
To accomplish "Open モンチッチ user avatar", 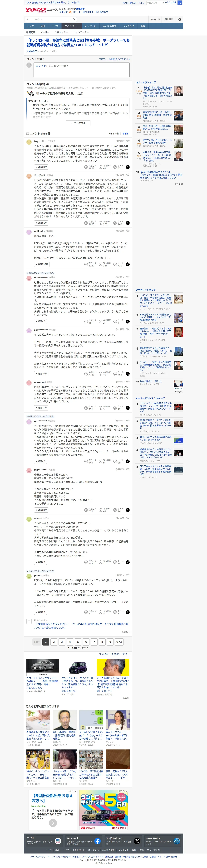I will pyautogui.click(x=29, y=176).
